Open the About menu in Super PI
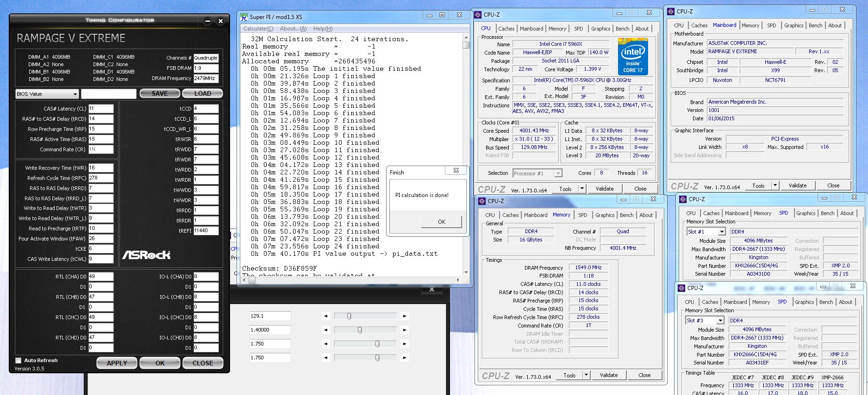This screenshot has height=395, width=868. (x=293, y=29)
